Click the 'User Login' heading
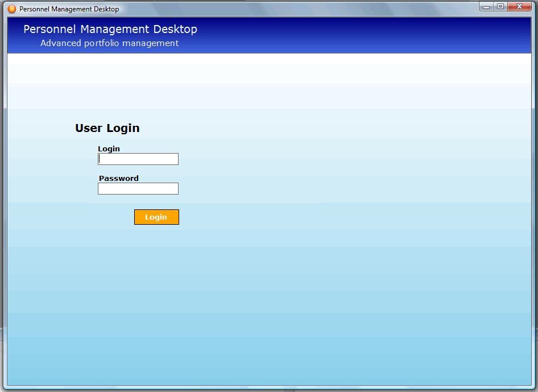Image resolution: width=538 pixels, height=392 pixels. [x=107, y=128]
